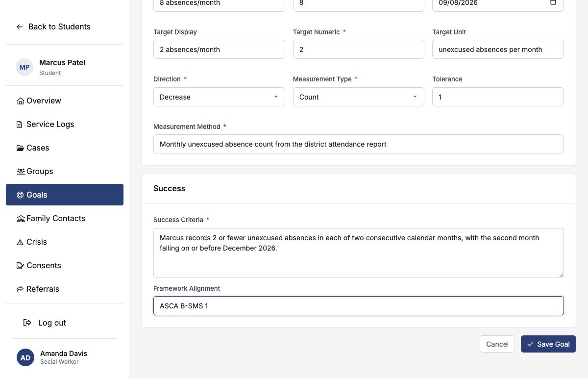Click the Save Goal button
588x379 pixels.
(548, 344)
